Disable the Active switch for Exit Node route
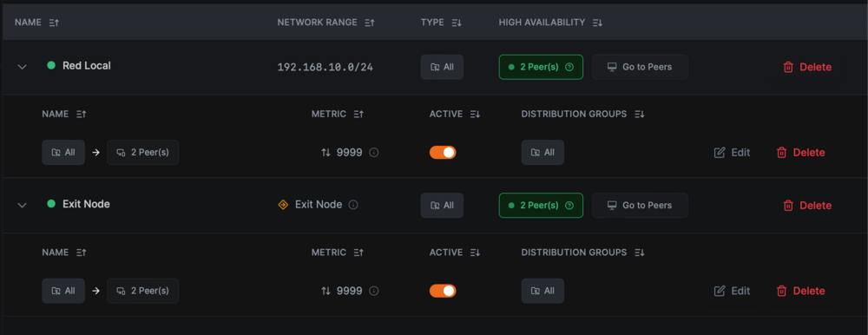This screenshot has width=868, height=335. (x=443, y=291)
